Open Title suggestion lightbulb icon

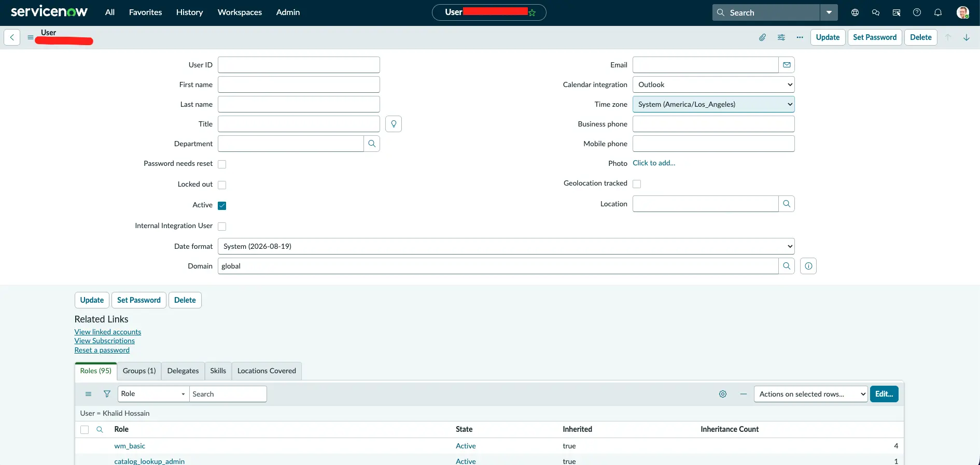(394, 124)
